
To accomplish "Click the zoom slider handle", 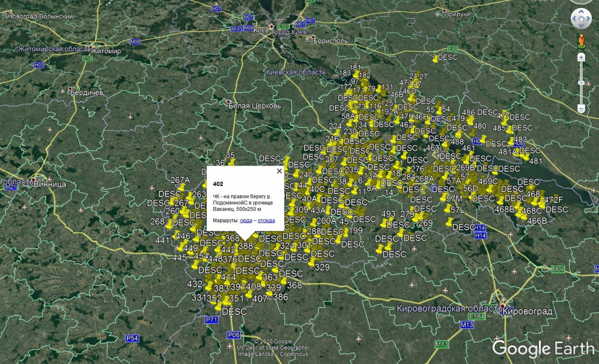I will pyautogui.click(x=581, y=82).
